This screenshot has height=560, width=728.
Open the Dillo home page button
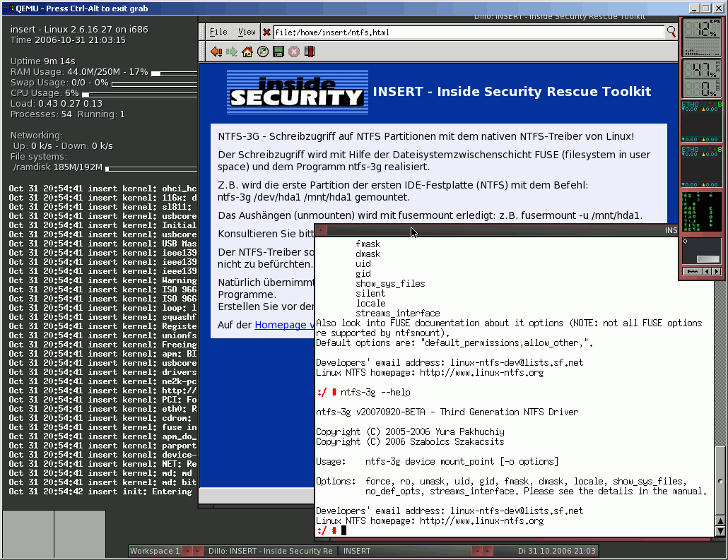coord(247,52)
